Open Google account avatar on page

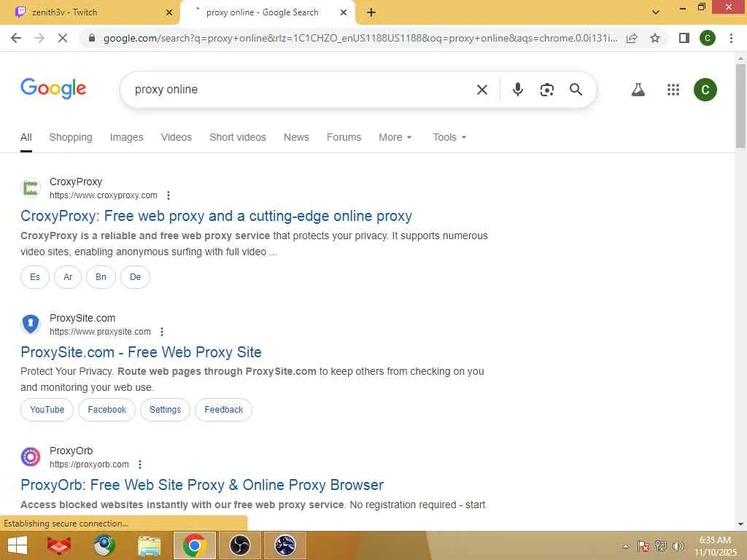pos(705,90)
